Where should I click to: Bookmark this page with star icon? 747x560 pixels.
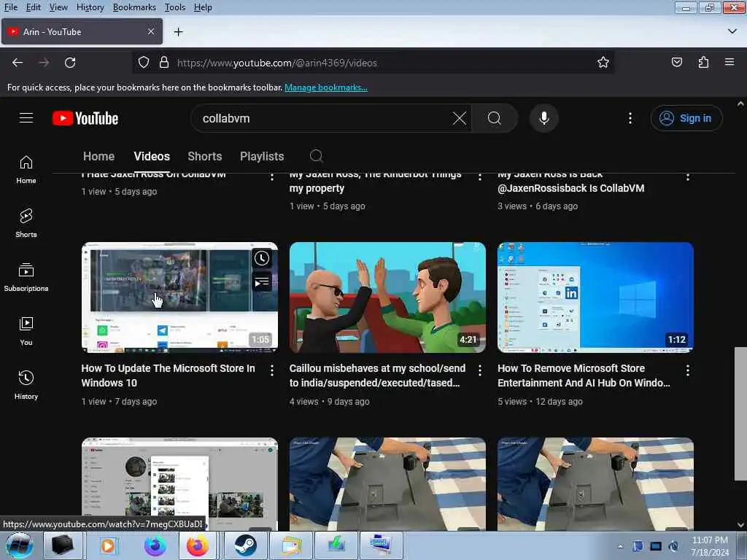tap(603, 63)
